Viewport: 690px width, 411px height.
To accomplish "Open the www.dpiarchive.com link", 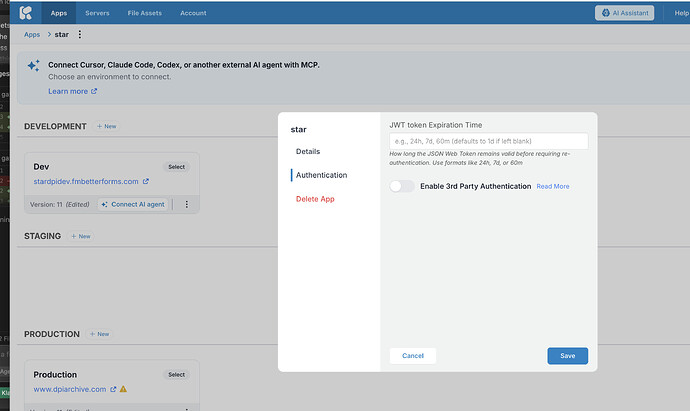I will tap(70, 389).
